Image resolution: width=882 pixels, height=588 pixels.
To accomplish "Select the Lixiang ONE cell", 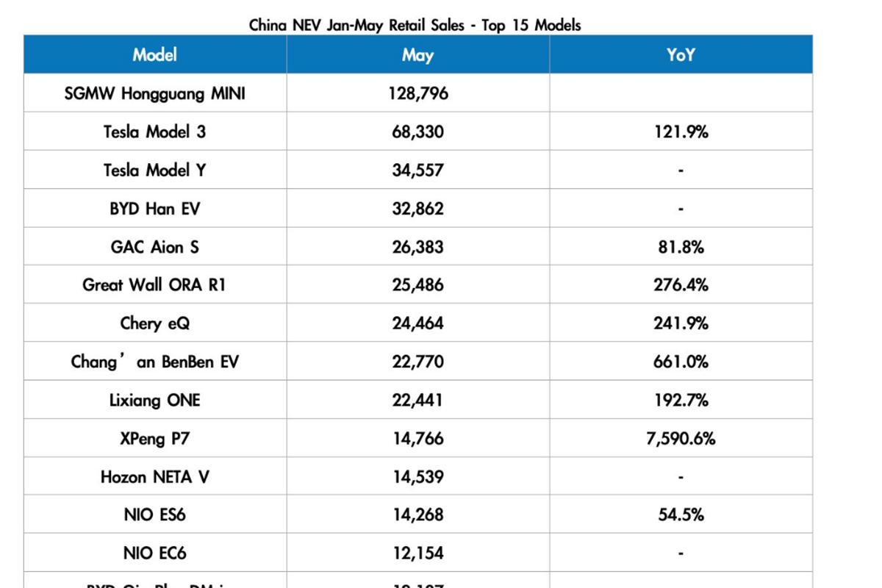I will pos(155,401).
